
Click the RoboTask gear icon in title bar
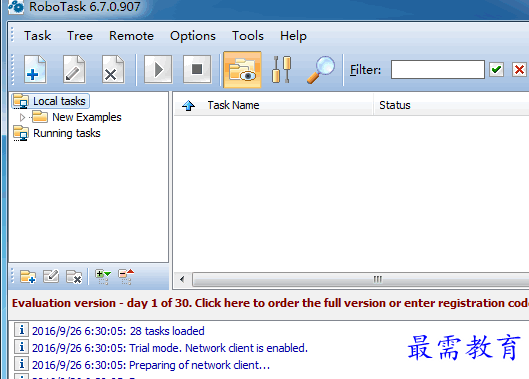click(x=16, y=7)
